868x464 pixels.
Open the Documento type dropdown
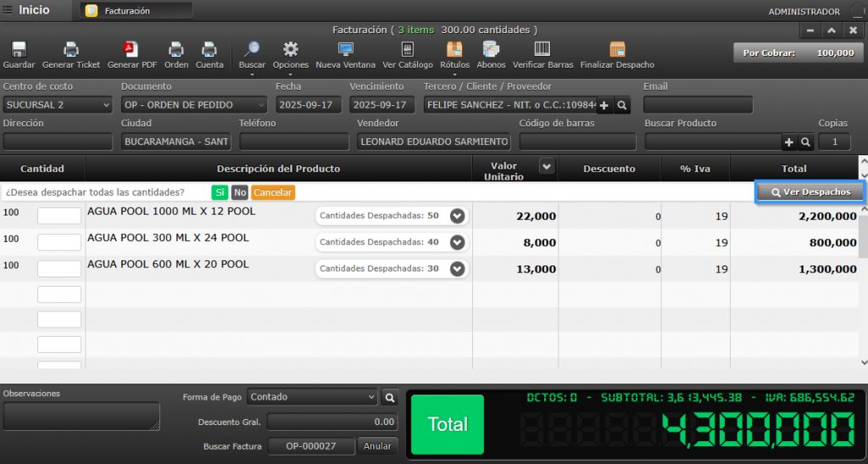click(194, 105)
